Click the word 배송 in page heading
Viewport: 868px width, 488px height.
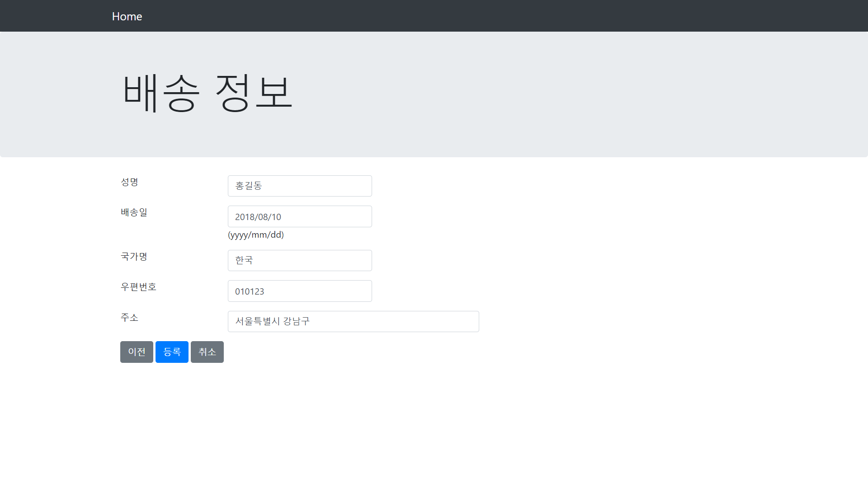tap(161, 93)
